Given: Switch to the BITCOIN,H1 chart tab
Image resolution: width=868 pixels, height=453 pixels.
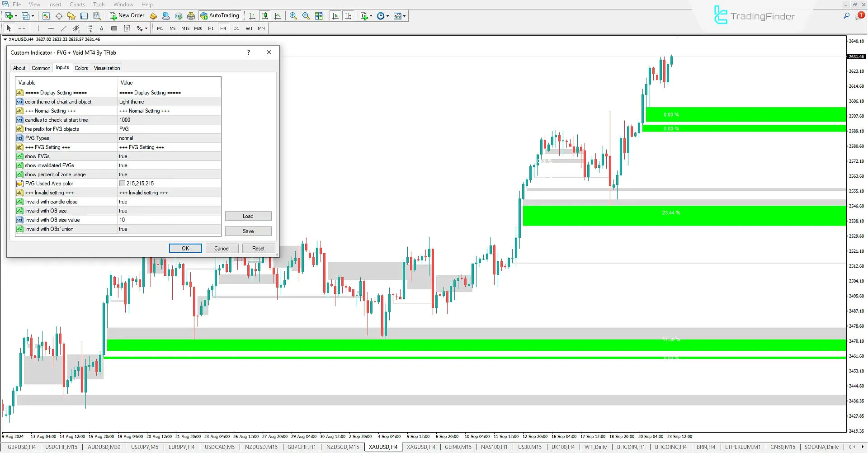Looking at the screenshot, I should pyautogui.click(x=631, y=447).
